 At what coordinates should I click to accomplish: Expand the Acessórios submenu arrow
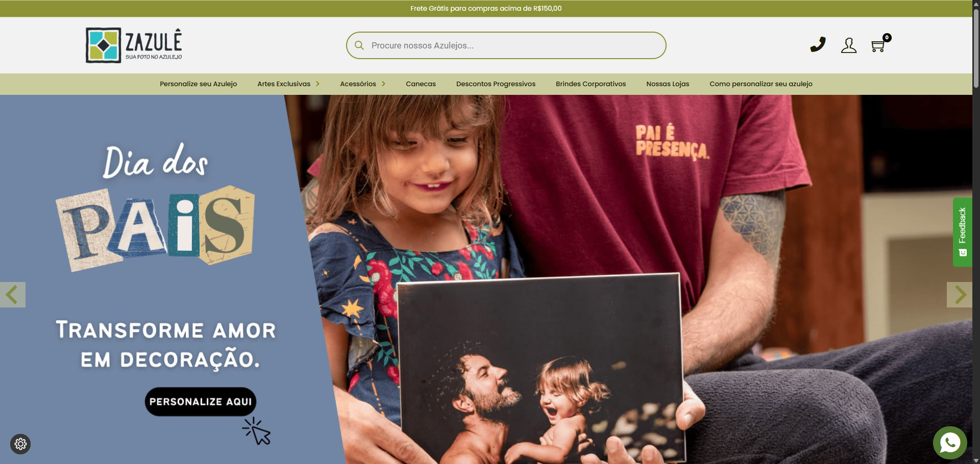(x=383, y=84)
